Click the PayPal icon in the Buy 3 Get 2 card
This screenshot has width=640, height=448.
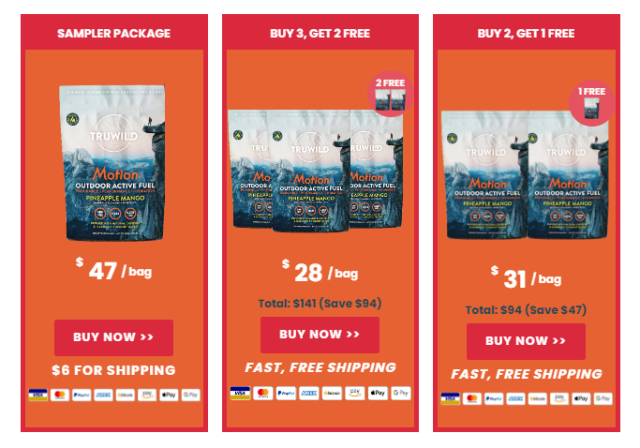click(x=286, y=393)
